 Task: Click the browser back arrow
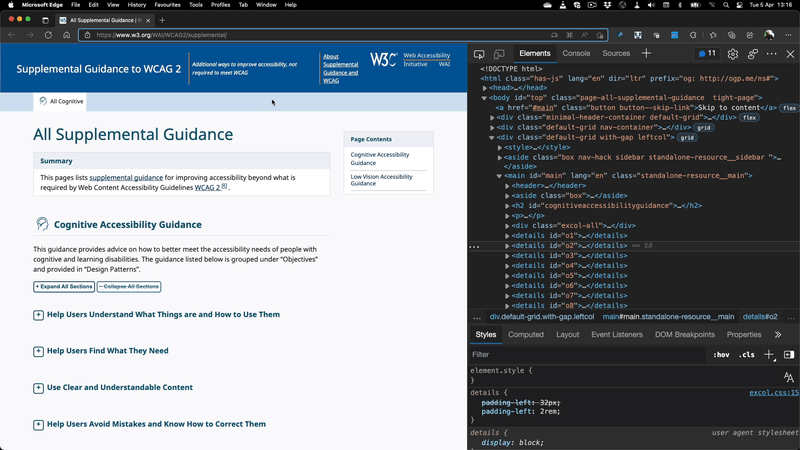(11, 35)
